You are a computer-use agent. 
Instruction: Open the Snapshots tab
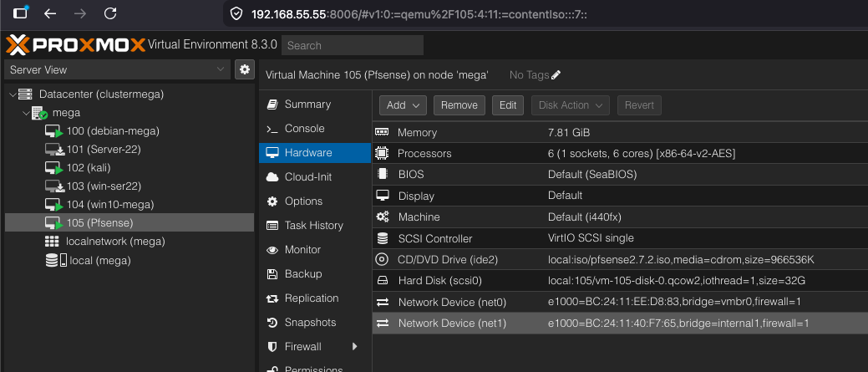pos(315,322)
